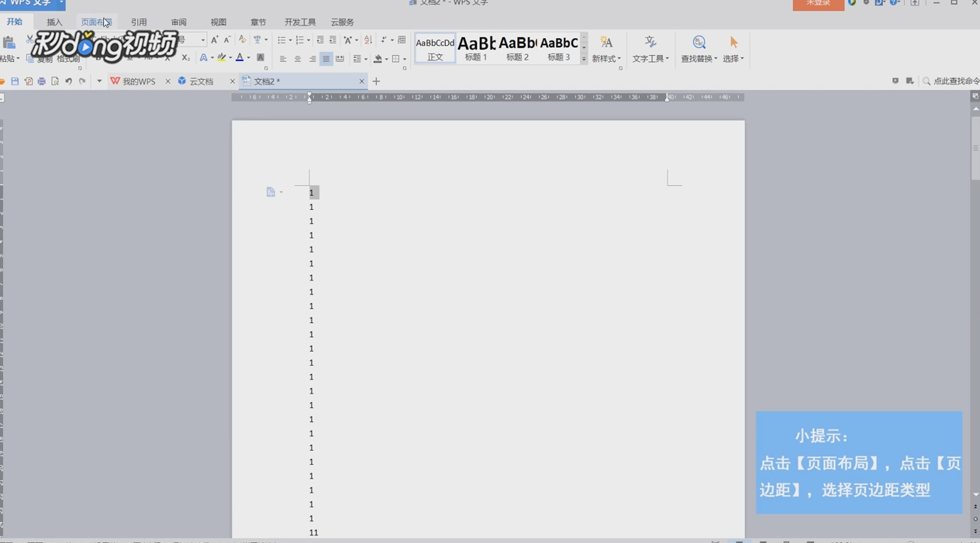Open numbered list dropdown arrow
The width and height of the screenshot is (980, 543).
point(309,40)
